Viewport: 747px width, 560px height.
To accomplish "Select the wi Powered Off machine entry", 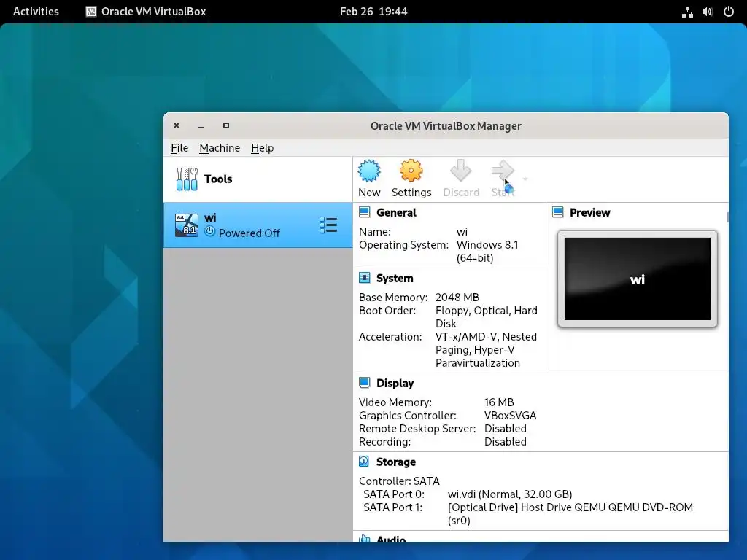I will (x=258, y=225).
